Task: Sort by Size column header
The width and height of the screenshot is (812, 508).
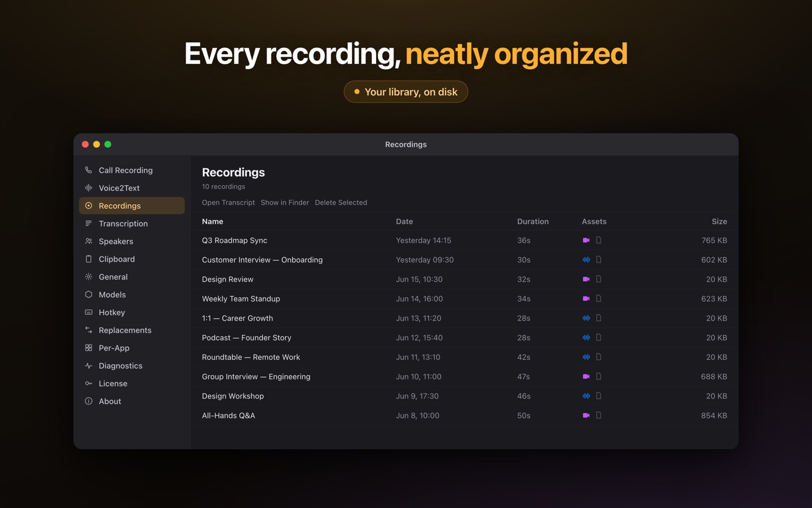Action: click(719, 221)
